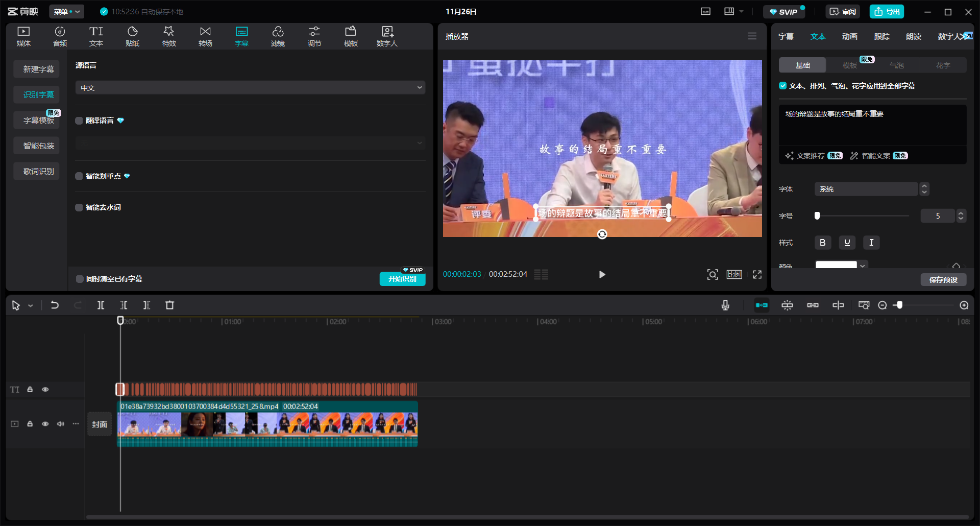Mute the video track audio
This screenshot has width=980, height=526.
click(61, 424)
